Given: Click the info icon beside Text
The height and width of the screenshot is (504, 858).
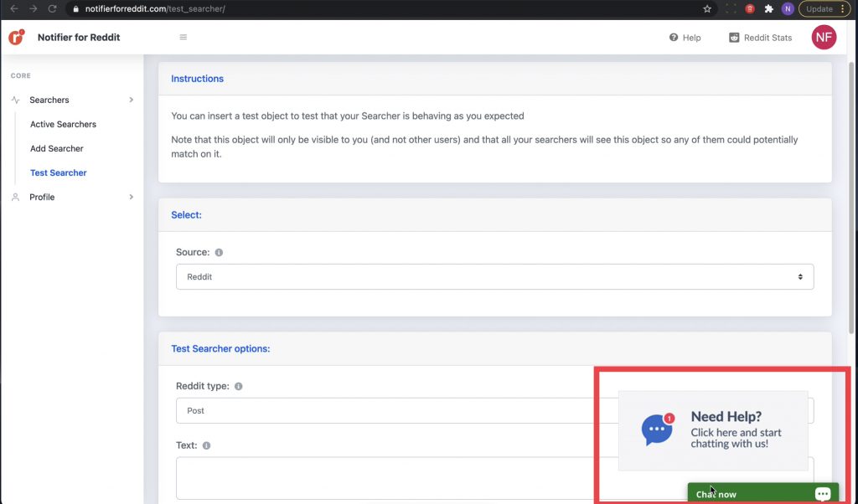Looking at the screenshot, I should [x=206, y=445].
